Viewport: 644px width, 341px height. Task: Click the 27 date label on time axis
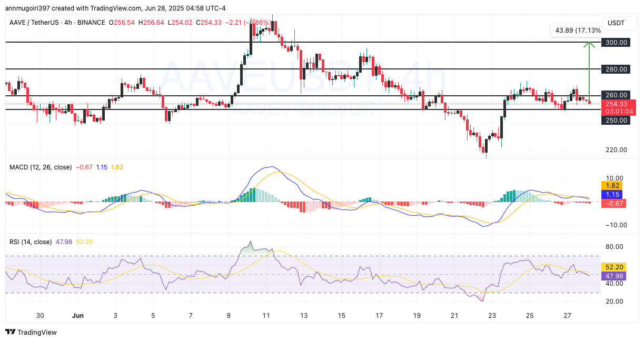568,315
